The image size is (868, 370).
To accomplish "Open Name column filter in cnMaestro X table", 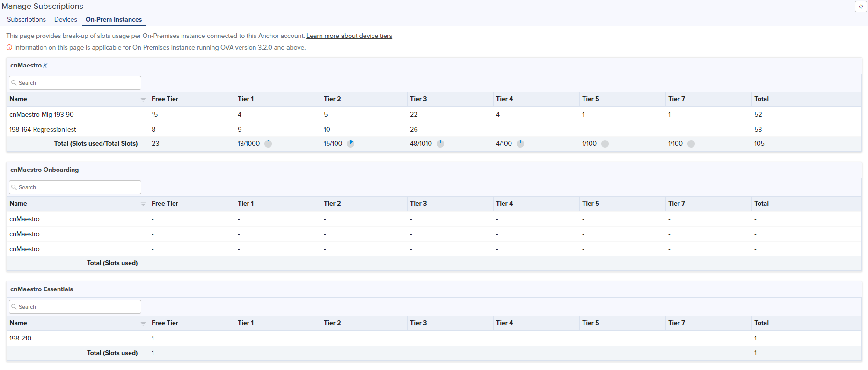I will point(143,99).
